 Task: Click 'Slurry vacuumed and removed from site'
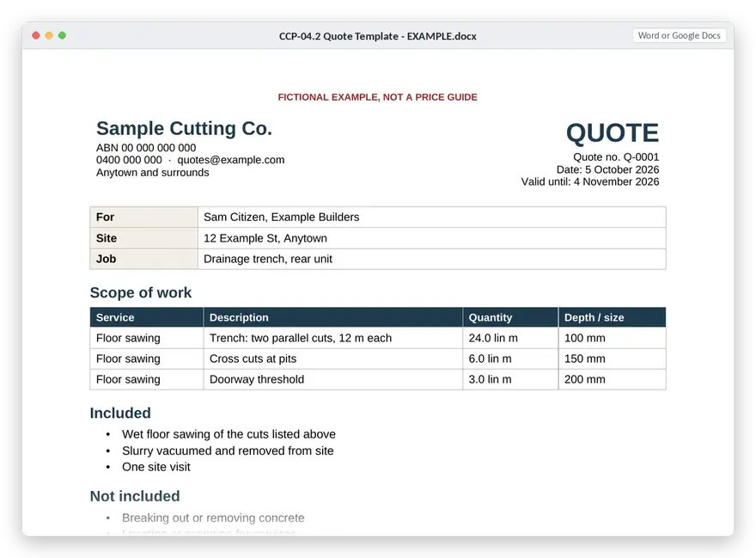[x=228, y=451]
